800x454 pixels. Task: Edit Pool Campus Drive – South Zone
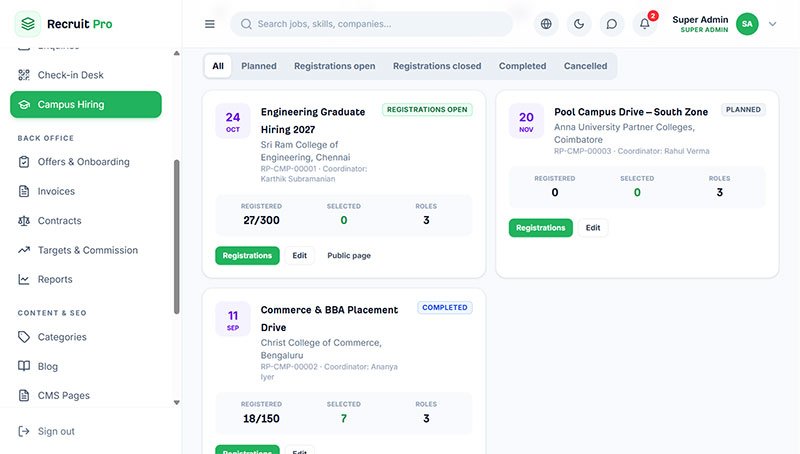[x=593, y=228]
